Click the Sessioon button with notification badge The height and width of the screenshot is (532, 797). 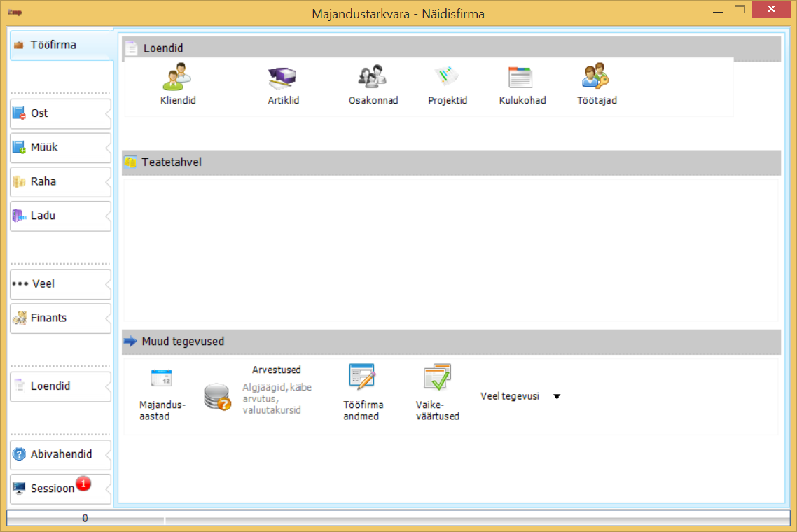[53, 489]
